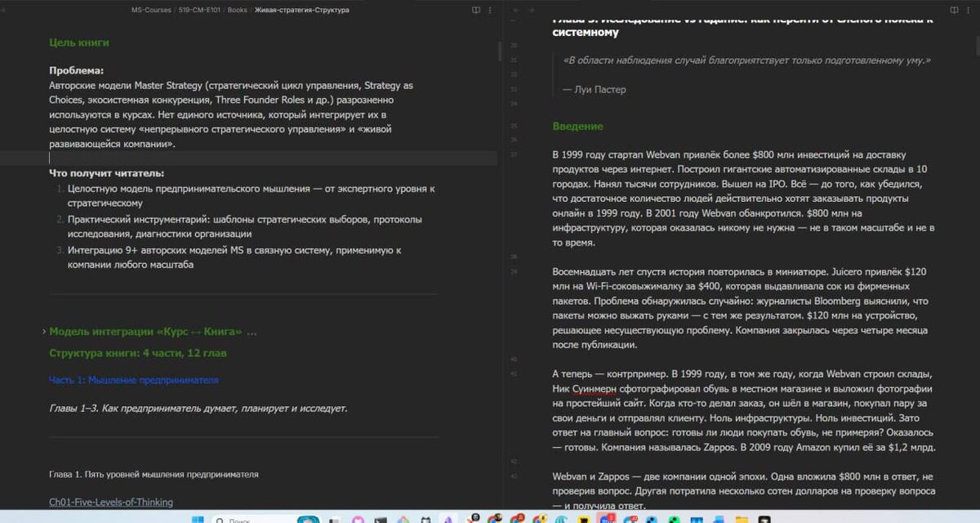Click the quote «В области наблюдения случай благоприятствует»
The width and height of the screenshot is (980, 523).
click(x=747, y=60)
